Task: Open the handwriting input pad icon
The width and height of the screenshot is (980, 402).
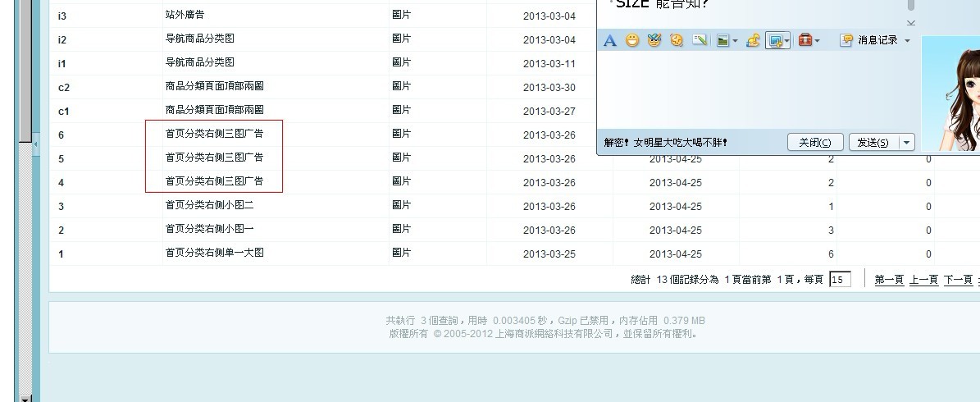Action: pos(700,41)
